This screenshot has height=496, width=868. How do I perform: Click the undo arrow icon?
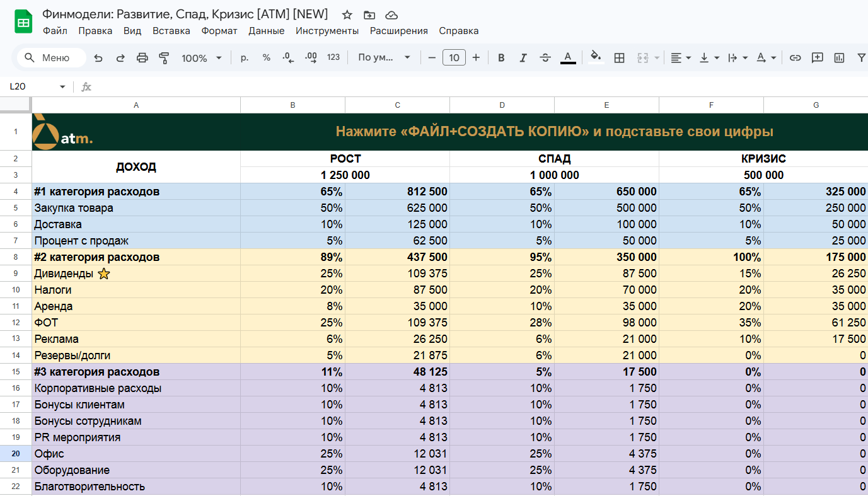pyautogui.click(x=98, y=58)
